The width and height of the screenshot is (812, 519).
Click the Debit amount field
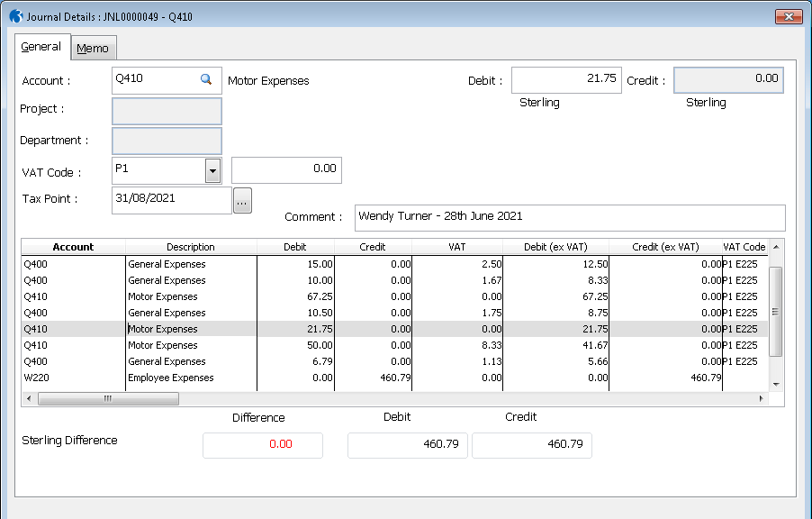(566, 80)
